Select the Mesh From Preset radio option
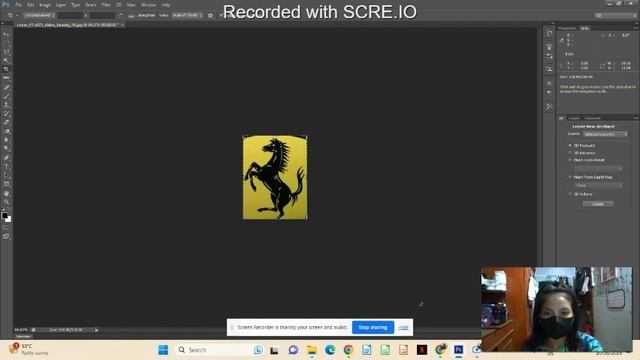Image resolution: width=640 pixels, height=360 pixels. point(570,160)
